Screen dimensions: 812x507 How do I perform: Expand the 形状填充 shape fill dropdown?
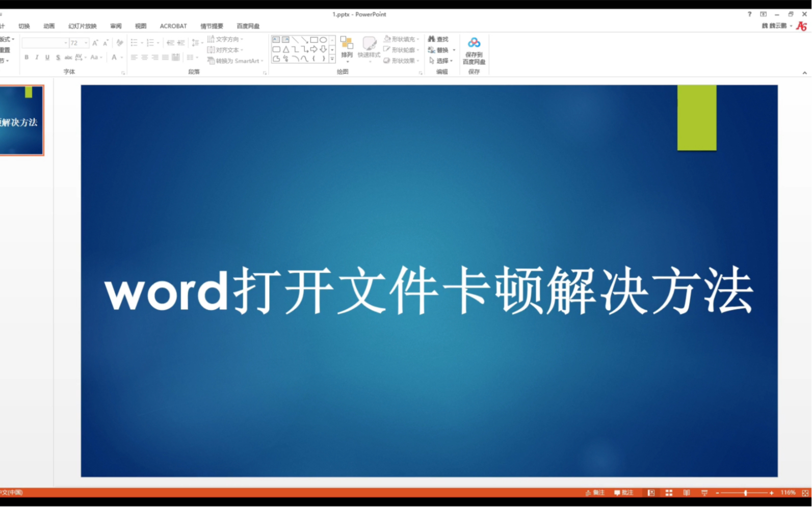pos(418,39)
